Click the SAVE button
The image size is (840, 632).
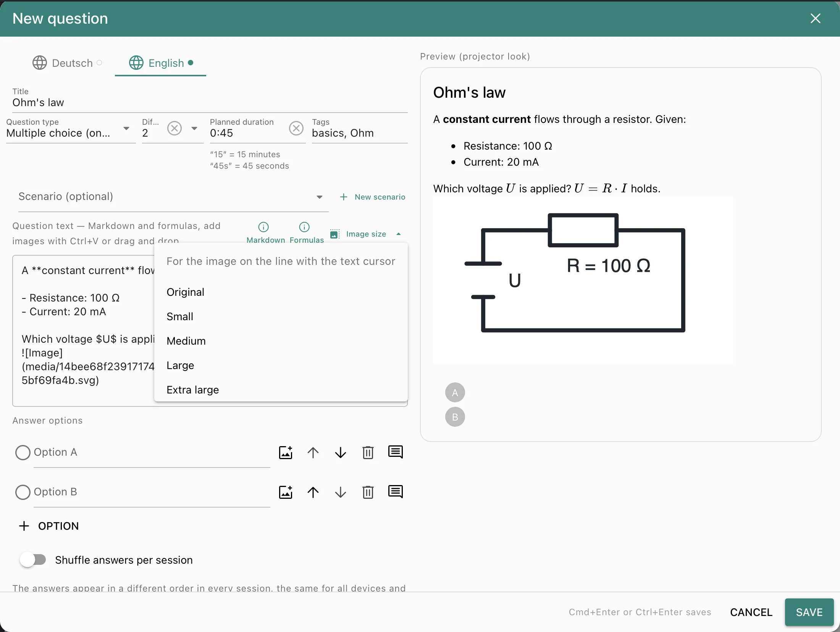click(809, 612)
